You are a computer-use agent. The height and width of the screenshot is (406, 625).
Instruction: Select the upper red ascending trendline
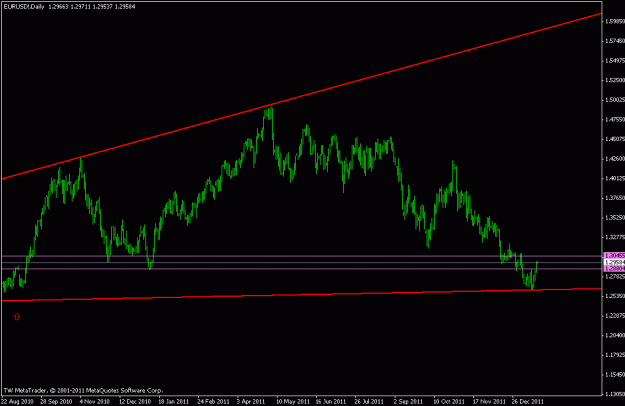pos(302,96)
